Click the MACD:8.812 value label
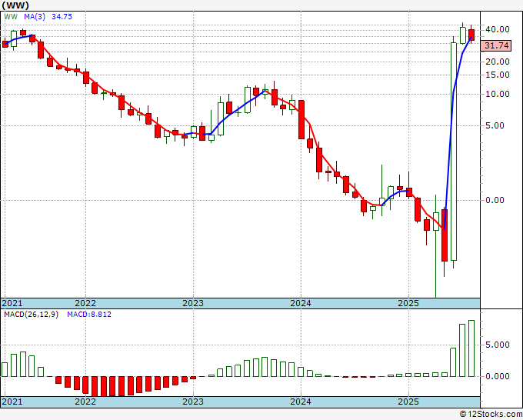This screenshot has height=420, width=523. 89,315
